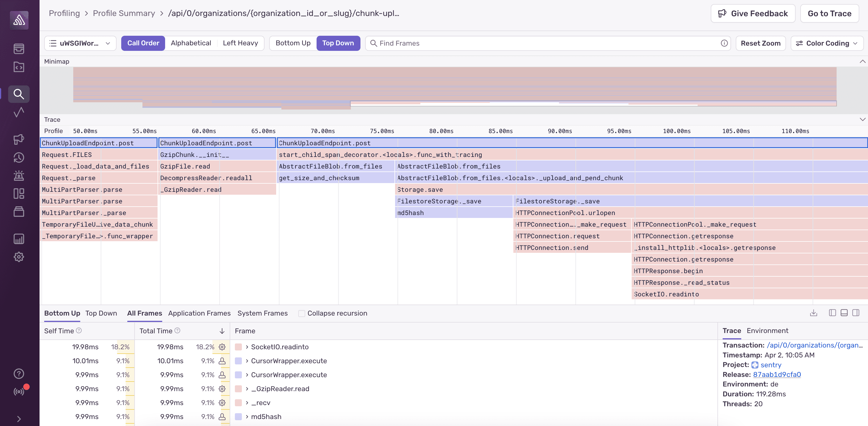Viewport: 868px width, 426px height.
Task: Open Replays clock icon in the sidebar
Action: [19, 157]
